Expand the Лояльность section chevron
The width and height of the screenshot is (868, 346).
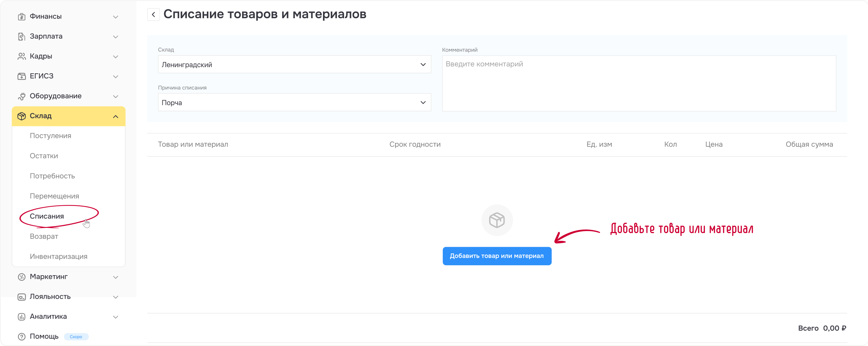115,297
